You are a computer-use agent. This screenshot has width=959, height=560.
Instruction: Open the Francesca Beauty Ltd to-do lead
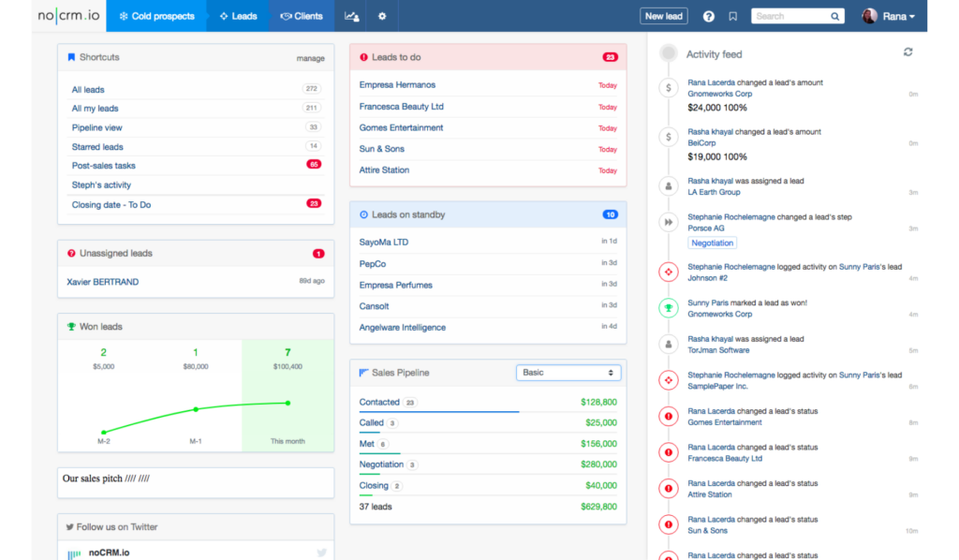pyautogui.click(x=401, y=107)
